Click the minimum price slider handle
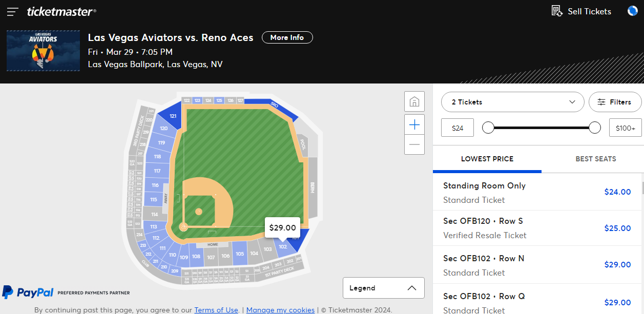Image resolution: width=644 pixels, height=314 pixels. click(x=488, y=128)
